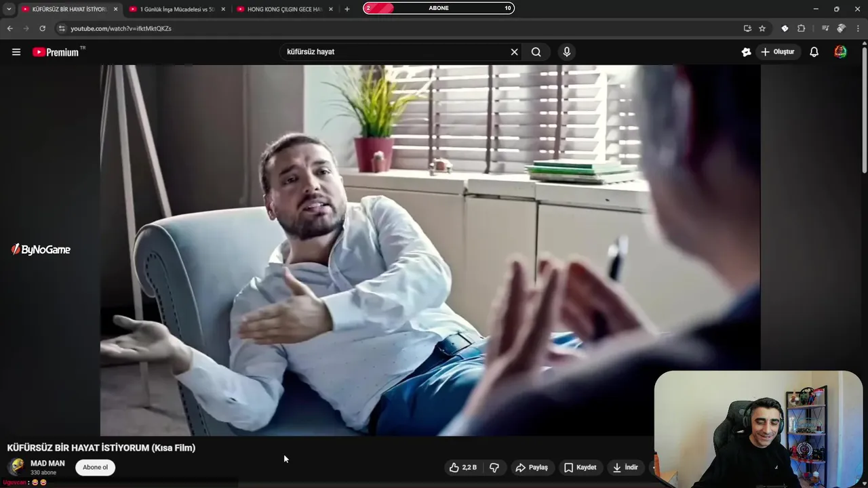This screenshot has height=488, width=868.
Task: Open the Extensions puzzle icon
Action: [x=801, y=28]
